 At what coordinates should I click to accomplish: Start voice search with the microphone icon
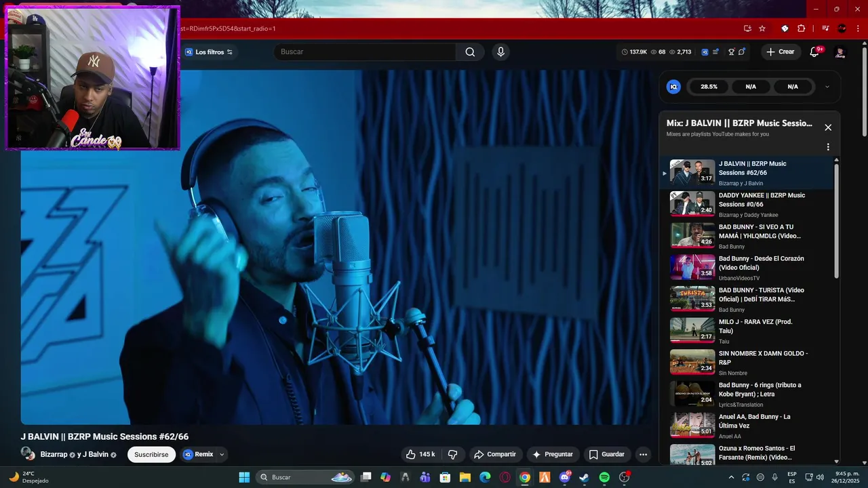(x=500, y=52)
